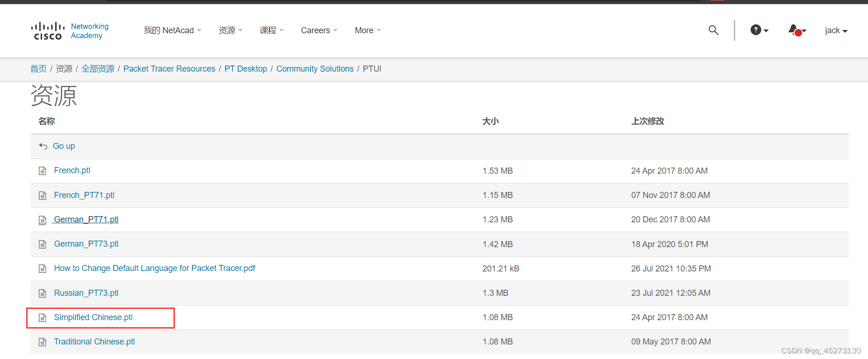
Task: Open Packet Tracer Resources breadcrumb
Action: pos(169,69)
